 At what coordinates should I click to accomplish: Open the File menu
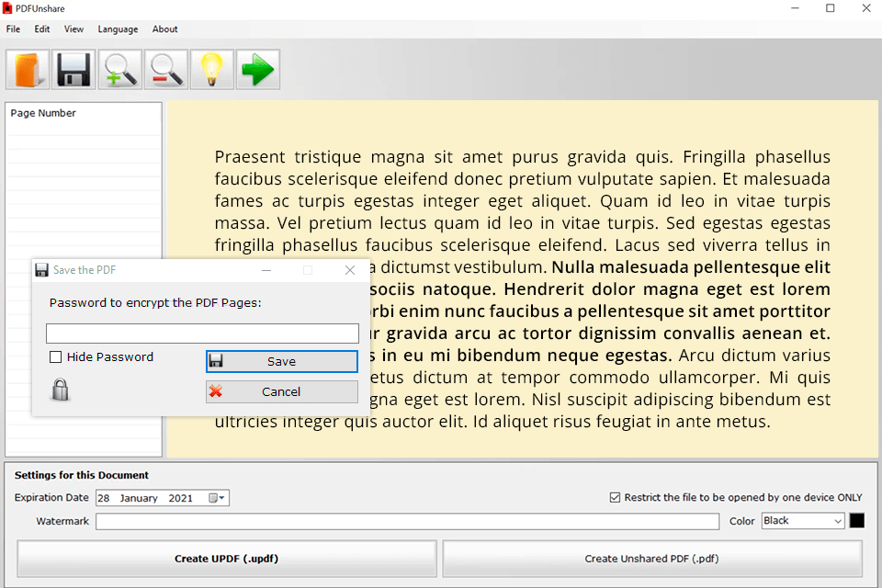click(14, 29)
